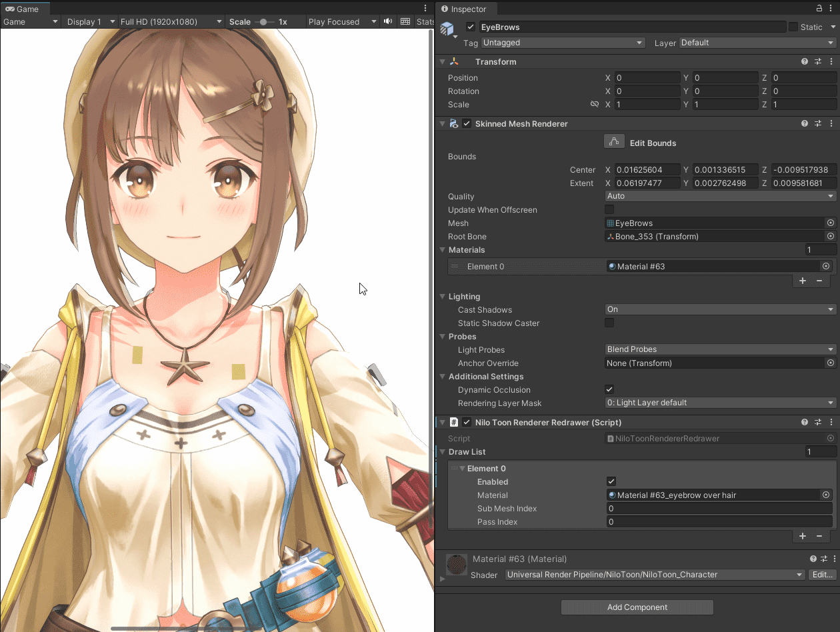The width and height of the screenshot is (840, 632).
Task: Disable Skinned Mesh Renderer component
Action: tap(467, 123)
